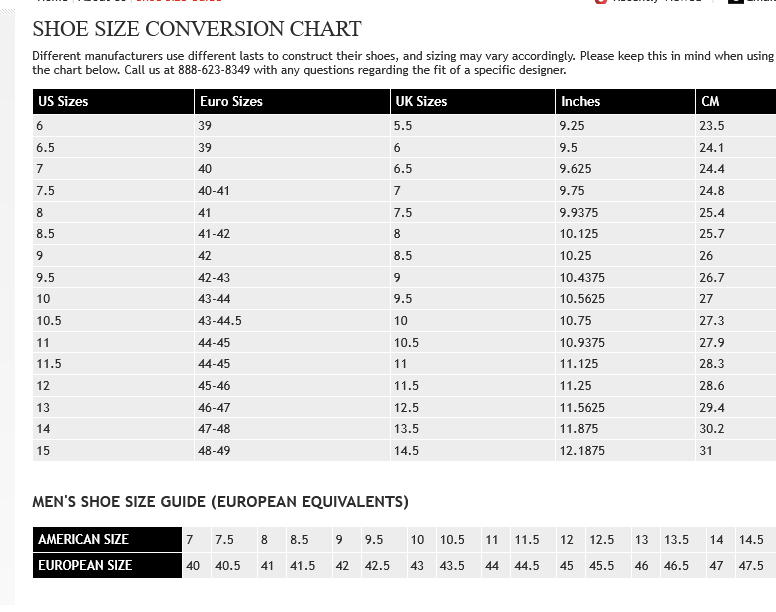
Task: Select the 23.5 CM cell
Action: [x=736, y=126]
